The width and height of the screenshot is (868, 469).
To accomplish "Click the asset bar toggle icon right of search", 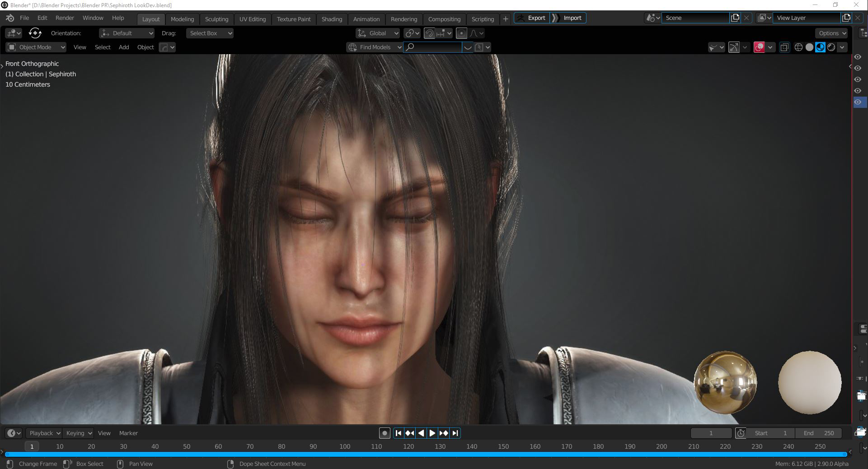I will click(x=468, y=47).
